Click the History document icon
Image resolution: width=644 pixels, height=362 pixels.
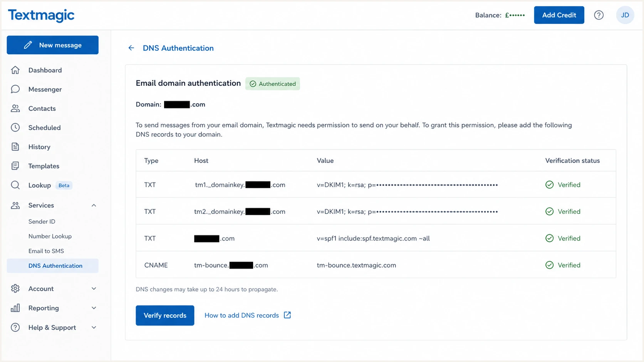(x=15, y=147)
